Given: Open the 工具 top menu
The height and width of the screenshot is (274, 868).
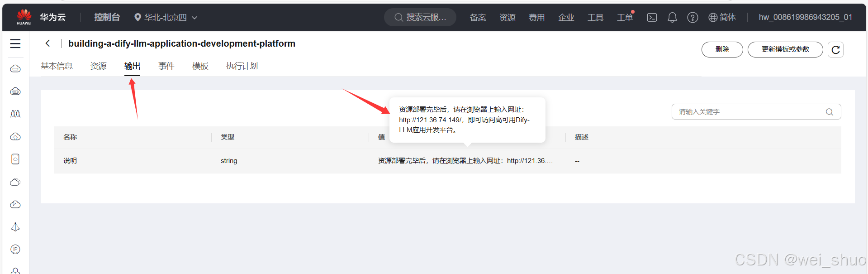Looking at the screenshot, I should point(595,17).
